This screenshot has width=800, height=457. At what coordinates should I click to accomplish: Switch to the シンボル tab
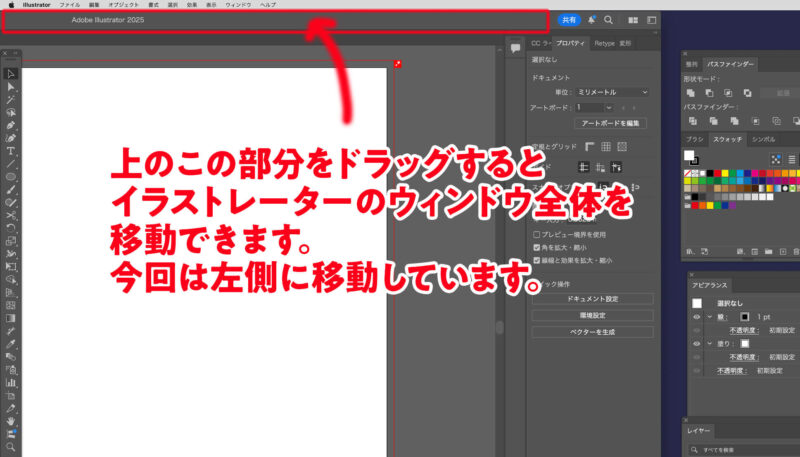click(x=763, y=139)
